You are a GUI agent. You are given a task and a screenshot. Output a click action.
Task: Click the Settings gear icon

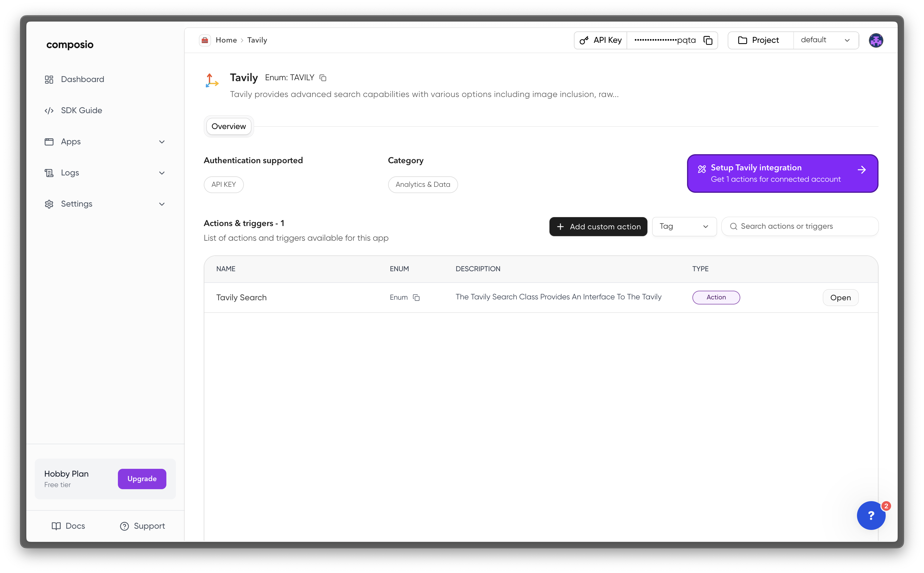49,204
